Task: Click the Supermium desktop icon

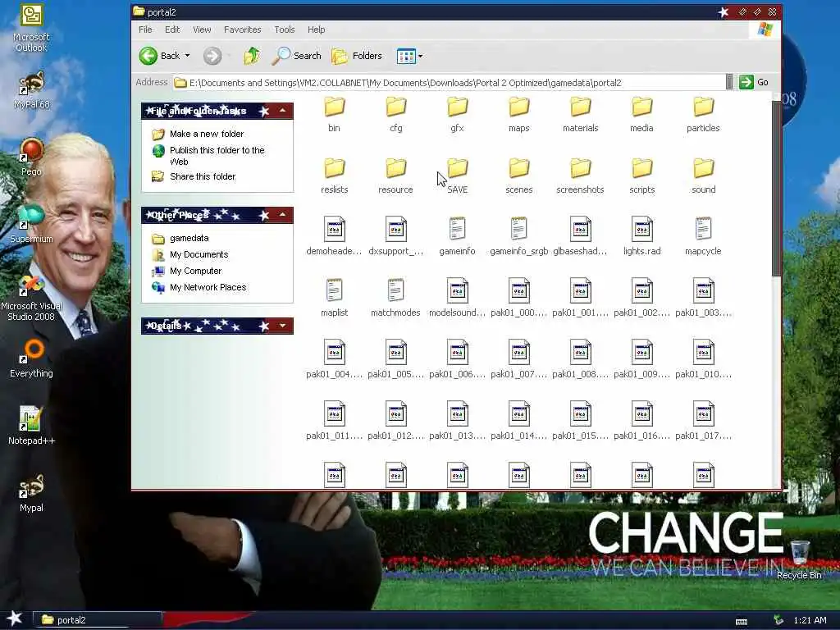Action: [x=31, y=217]
